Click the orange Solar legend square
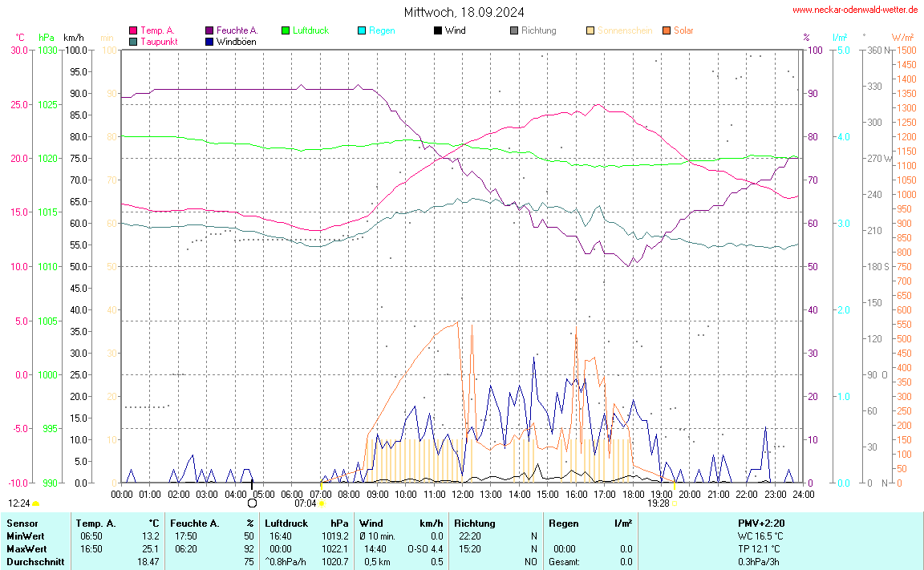 pyautogui.click(x=667, y=30)
